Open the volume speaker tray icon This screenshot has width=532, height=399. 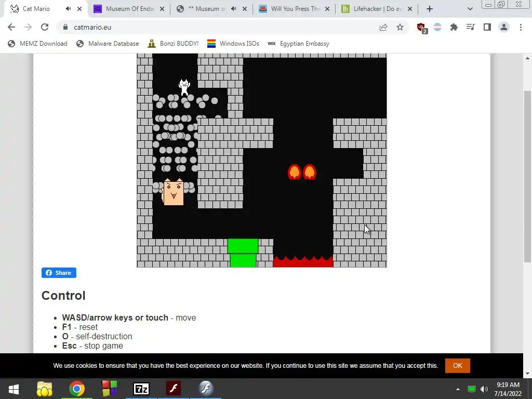484,389
